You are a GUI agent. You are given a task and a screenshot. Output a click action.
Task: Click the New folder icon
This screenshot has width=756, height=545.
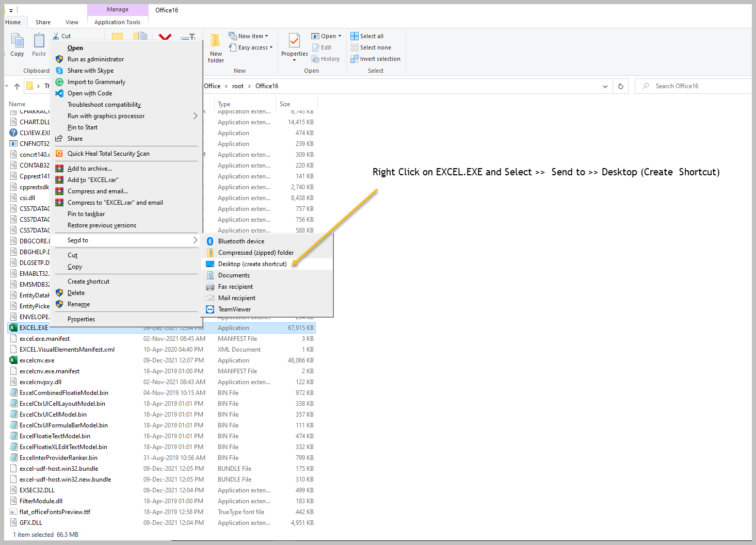(x=216, y=41)
